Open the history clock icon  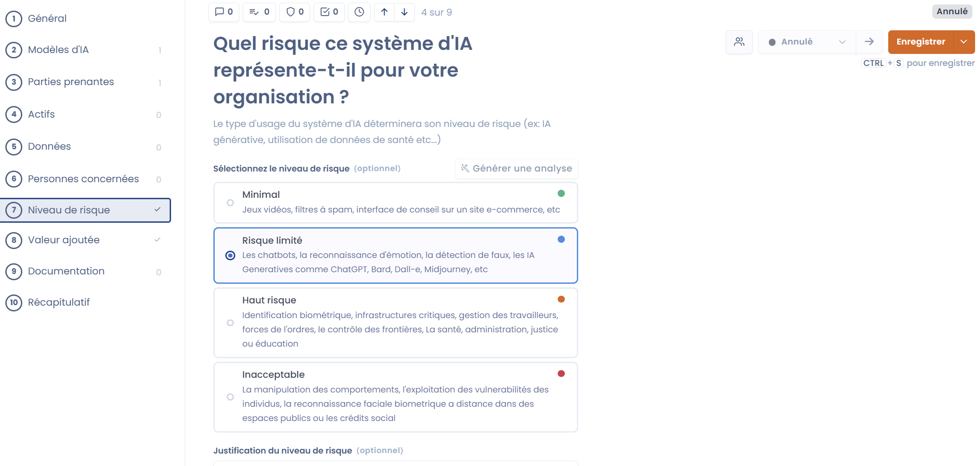tap(359, 12)
